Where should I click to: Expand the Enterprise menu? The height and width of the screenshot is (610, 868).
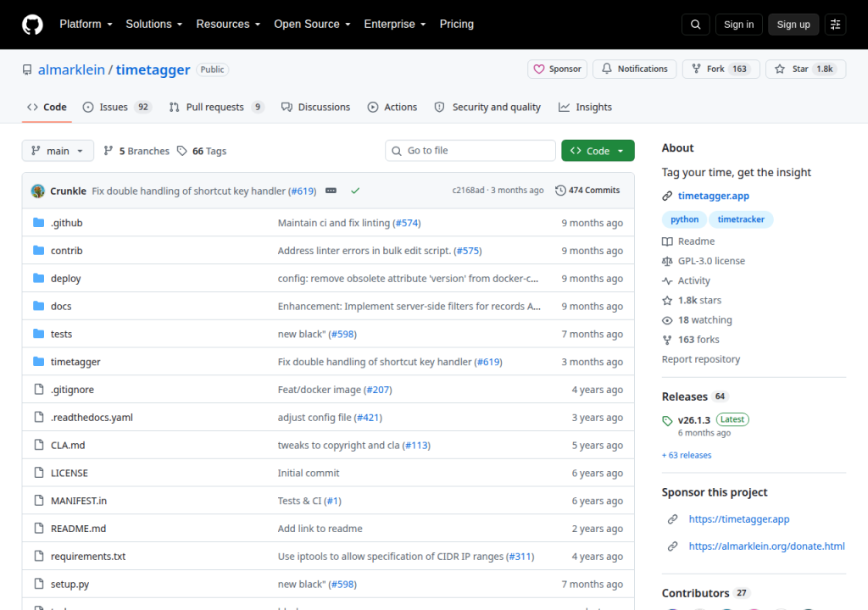(x=395, y=25)
